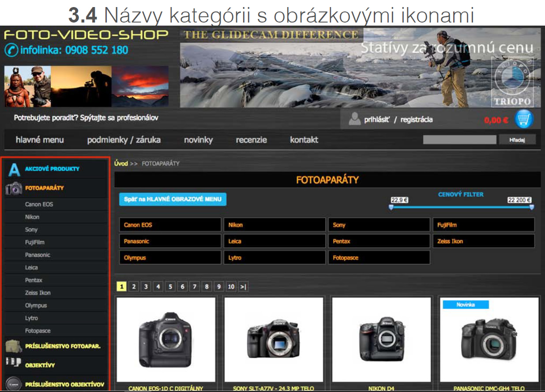Select the camera icon for Fotoaparáty category
Viewport: 545px width, 392px height.
click(14, 188)
